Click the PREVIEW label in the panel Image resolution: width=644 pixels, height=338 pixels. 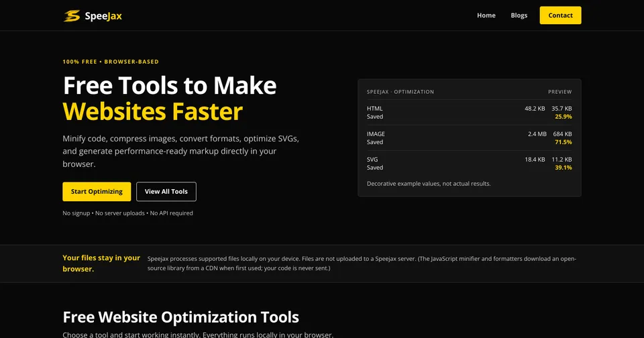(x=559, y=92)
